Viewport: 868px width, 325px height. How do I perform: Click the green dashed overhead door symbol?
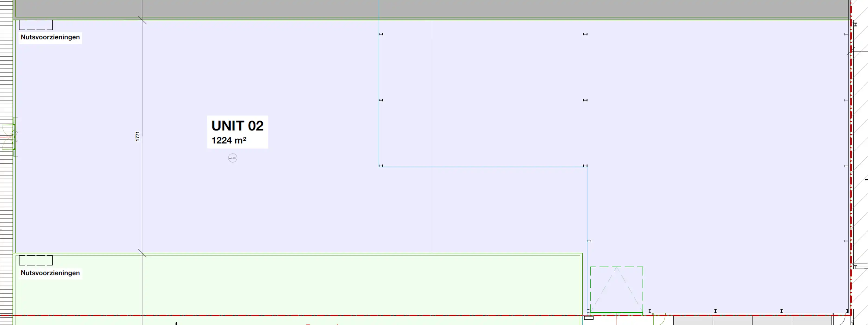pyautogui.click(x=616, y=290)
